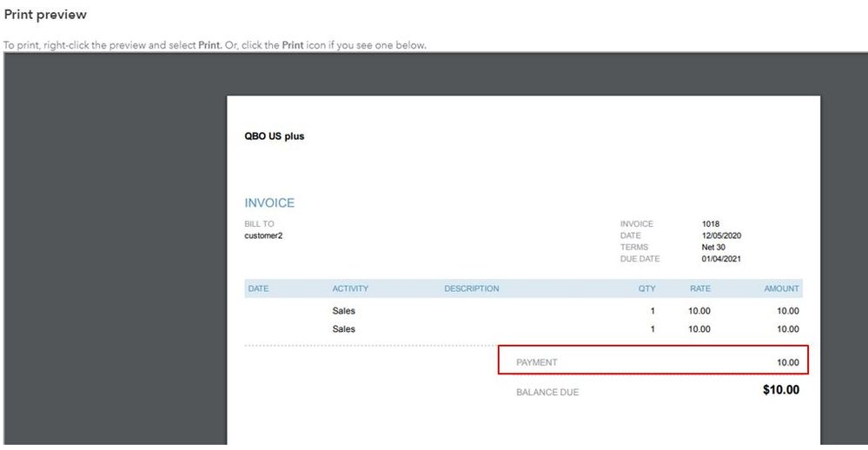Click the Print preview heading
This screenshot has height=450, width=868.
(45, 15)
